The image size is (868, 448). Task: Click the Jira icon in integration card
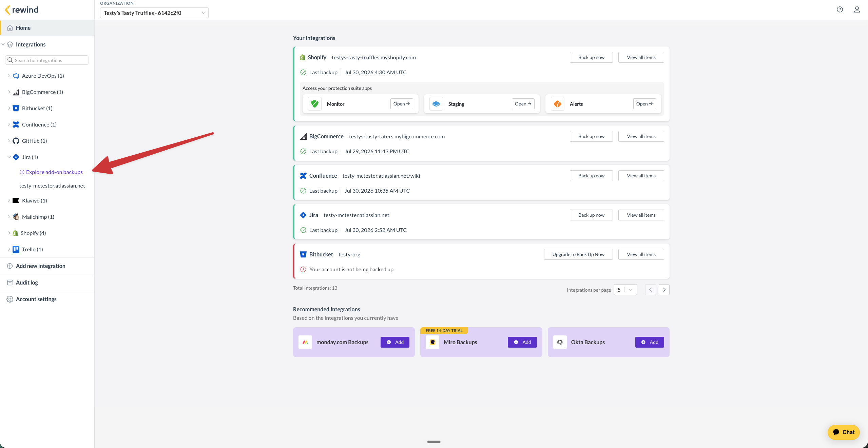coord(303,215)
